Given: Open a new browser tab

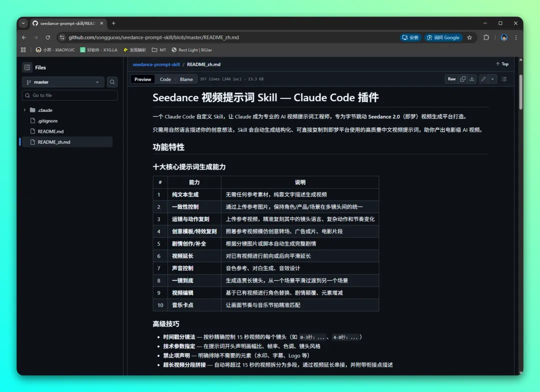Looking at the screenshot, I should [113, 23].
